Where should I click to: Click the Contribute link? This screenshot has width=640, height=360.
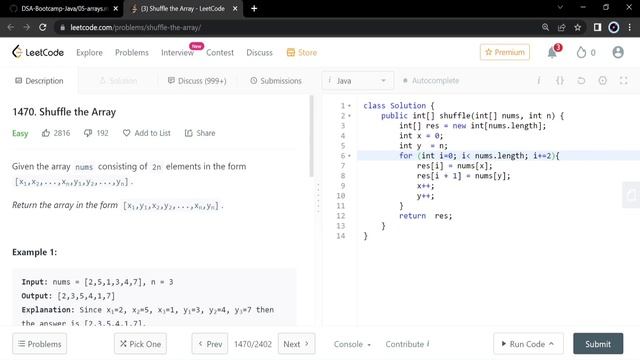click(407, 344)
